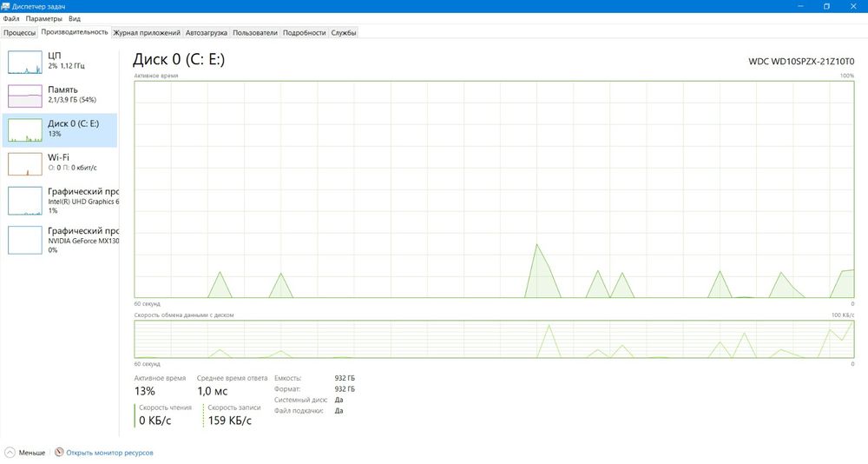Screen dimensions: 868x464
Task: Switch to the Автозагрузка tab
Action: click(x=206, y=33)
